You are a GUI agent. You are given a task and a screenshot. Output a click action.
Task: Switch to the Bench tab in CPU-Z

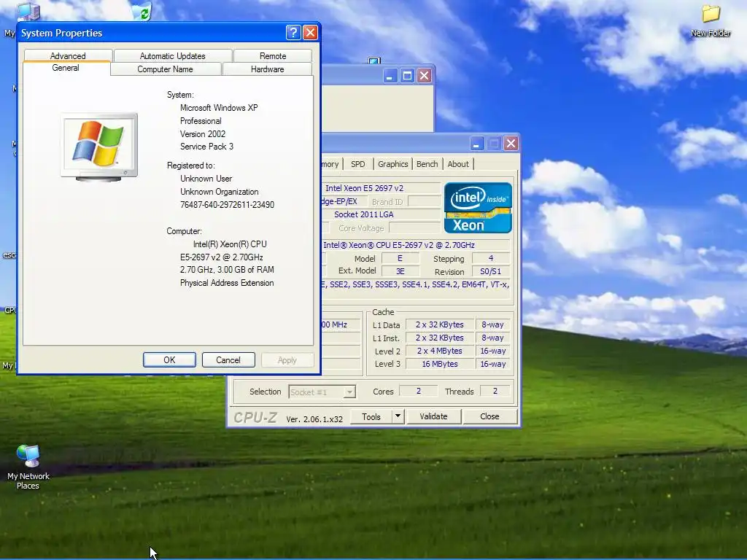[x=427, y=164]
